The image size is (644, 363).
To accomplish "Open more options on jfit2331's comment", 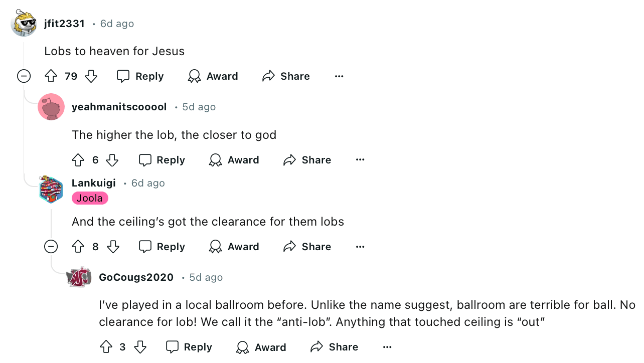I will (339, 76).
